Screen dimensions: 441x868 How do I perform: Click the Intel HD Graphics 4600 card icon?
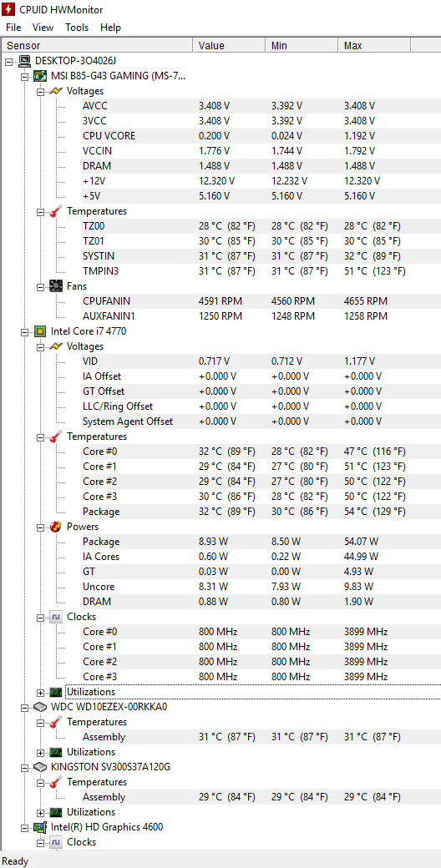(40, 827)
